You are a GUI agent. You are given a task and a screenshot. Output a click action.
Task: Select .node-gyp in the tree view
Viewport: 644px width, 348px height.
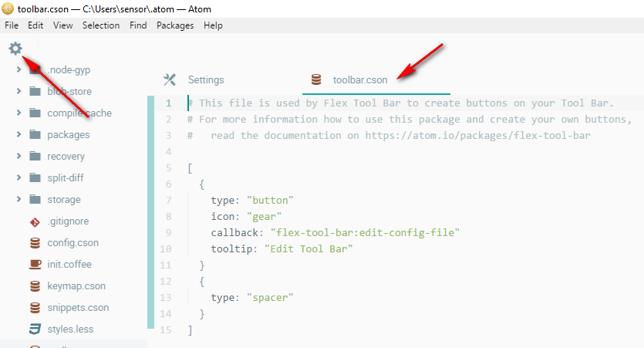pyautogui.click(x=69, y=70)
